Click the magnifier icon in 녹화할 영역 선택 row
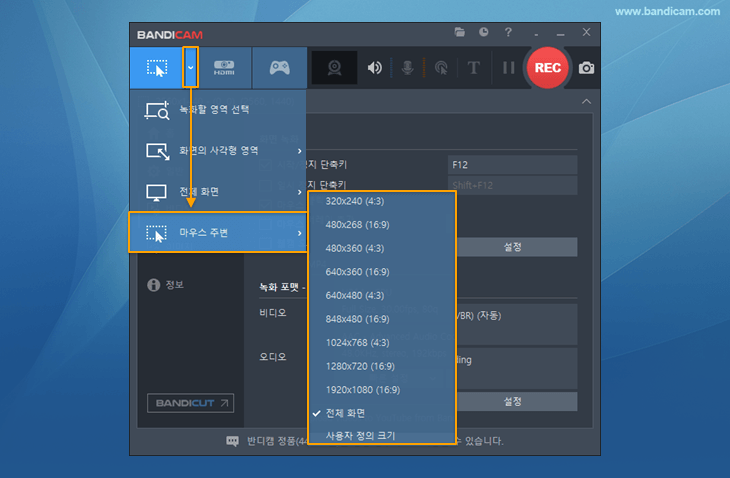The width and height of the screenshot is (730, 478). coord(157,110)
